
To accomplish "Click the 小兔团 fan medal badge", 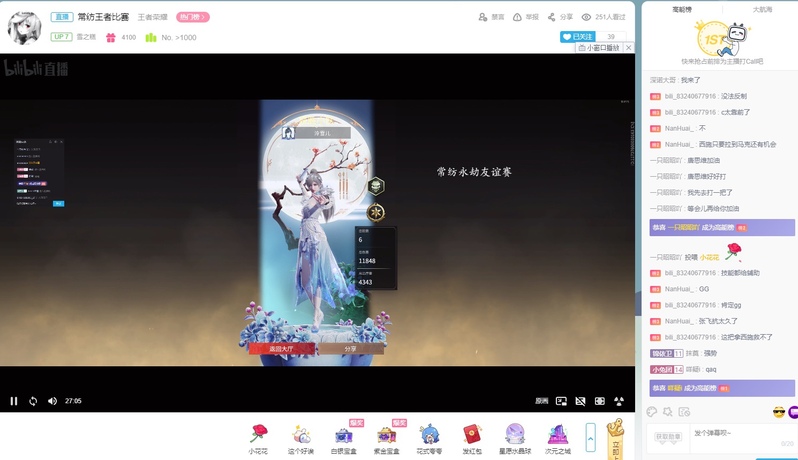I will pos(666,369).
